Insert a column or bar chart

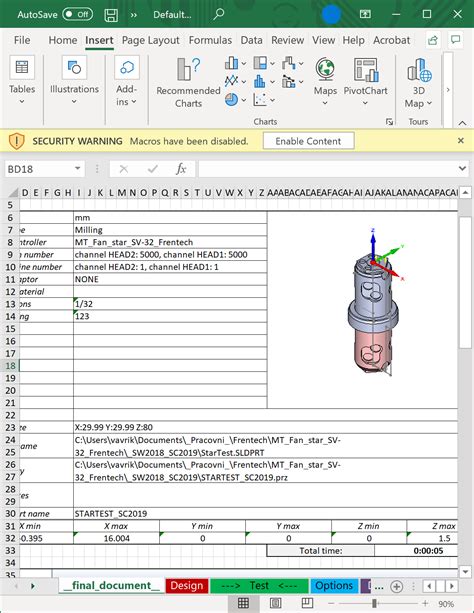click(235, 63)
